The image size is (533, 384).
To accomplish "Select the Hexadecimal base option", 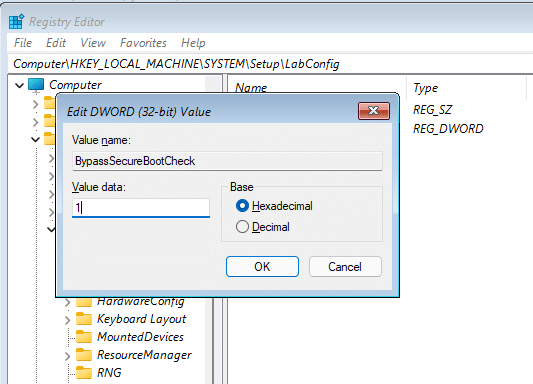I will pos(274,206).
